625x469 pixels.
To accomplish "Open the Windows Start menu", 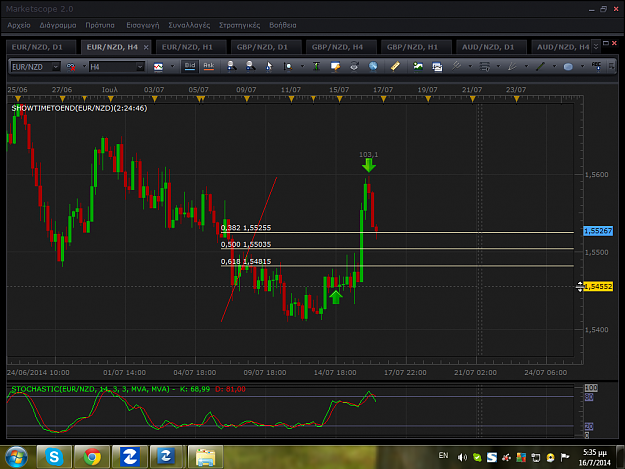I will (x=16, y=457).
